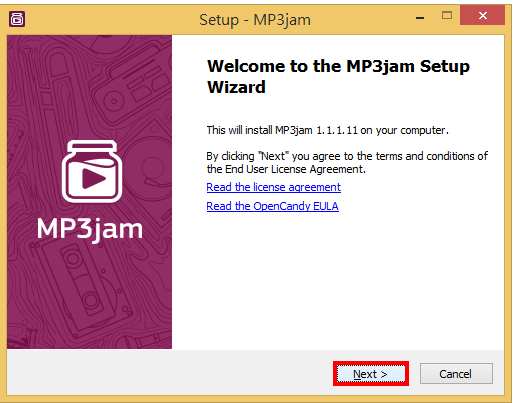
Task: Click the Welcome to the MP3jam Setup Wizard heading
Action: point(338,76)
